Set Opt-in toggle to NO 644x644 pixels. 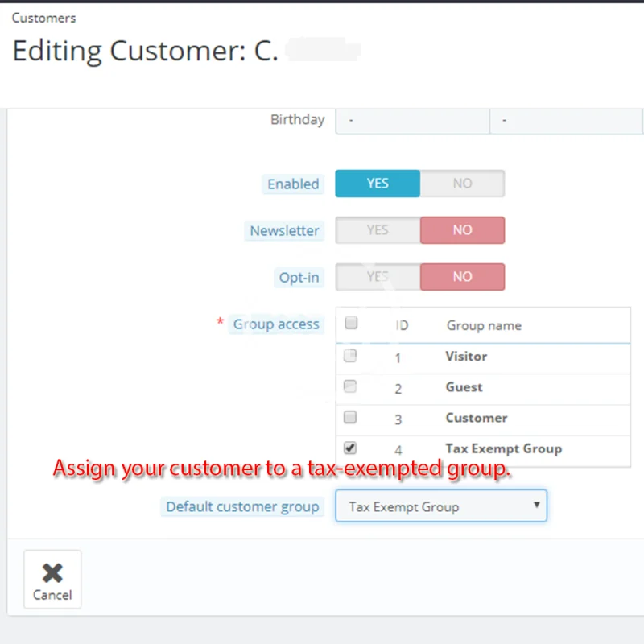pyautogui.click(x=462, y=277)
